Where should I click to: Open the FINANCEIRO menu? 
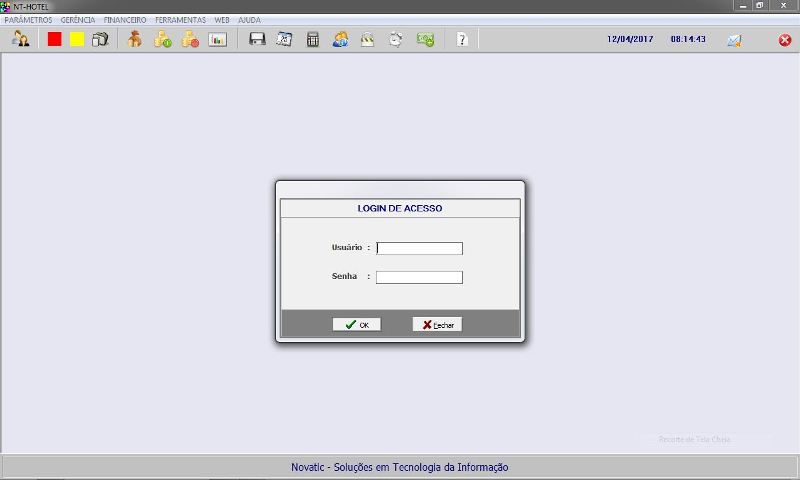(x=125, y=20)
